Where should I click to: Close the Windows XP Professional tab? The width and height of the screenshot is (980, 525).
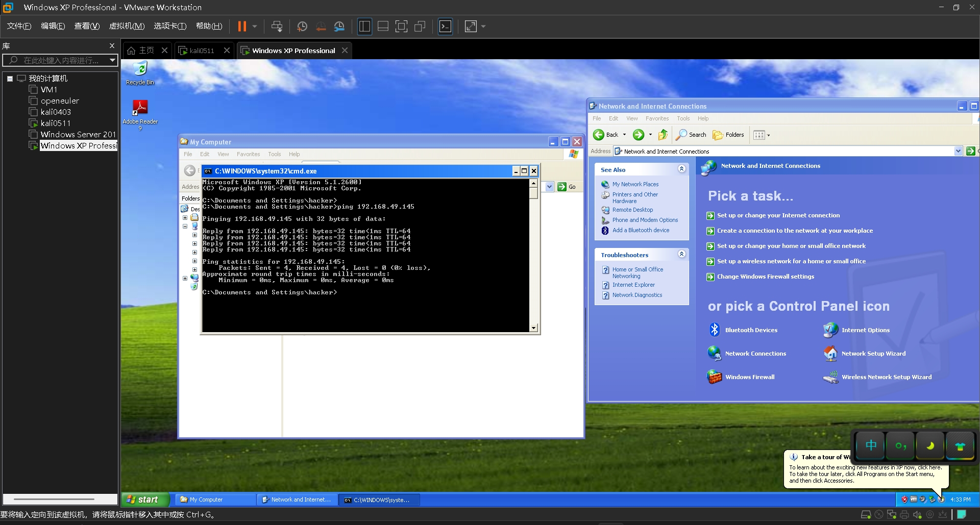click(345, 50)
